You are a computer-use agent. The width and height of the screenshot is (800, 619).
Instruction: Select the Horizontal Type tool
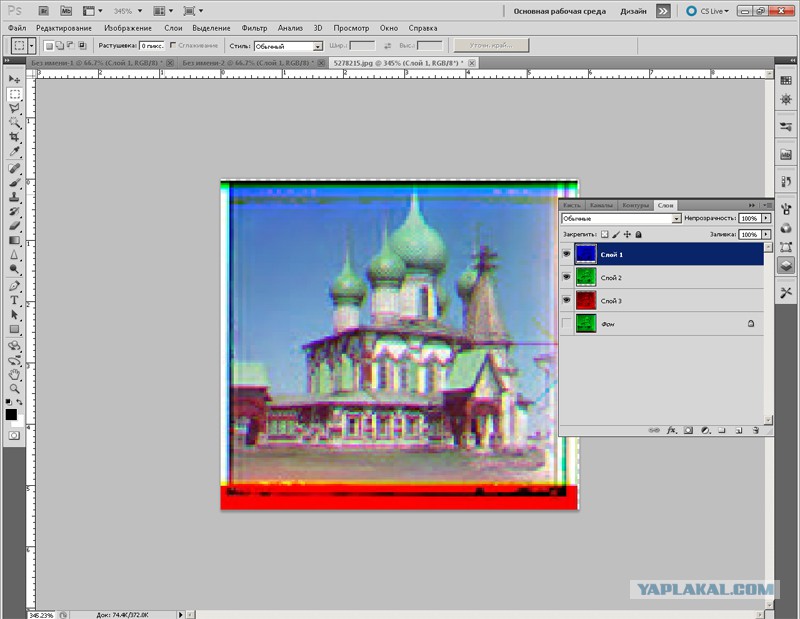14,300
